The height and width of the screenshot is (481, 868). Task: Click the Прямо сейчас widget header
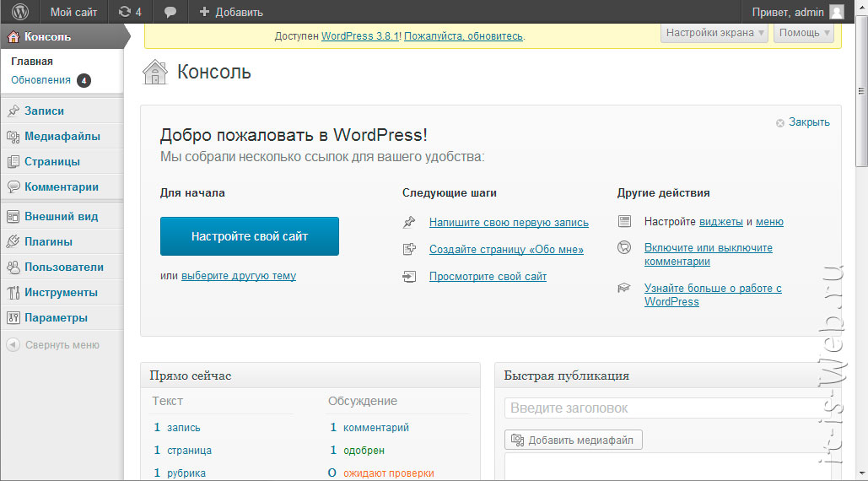(x=310, y=376)
